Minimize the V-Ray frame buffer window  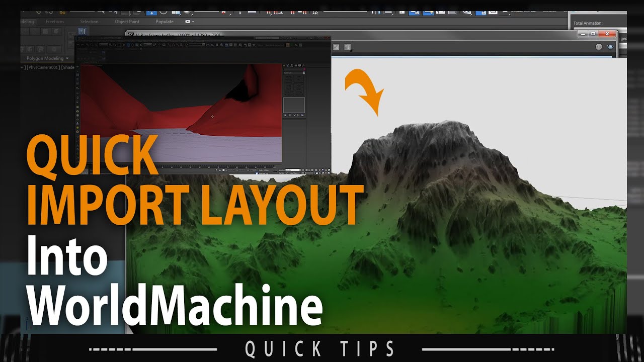point(583,34)
